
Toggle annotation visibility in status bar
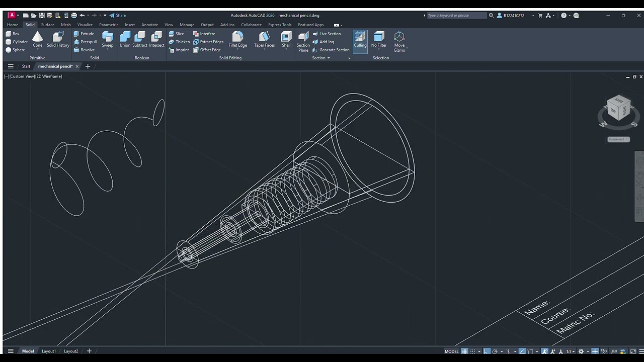(x=545, y=351)
